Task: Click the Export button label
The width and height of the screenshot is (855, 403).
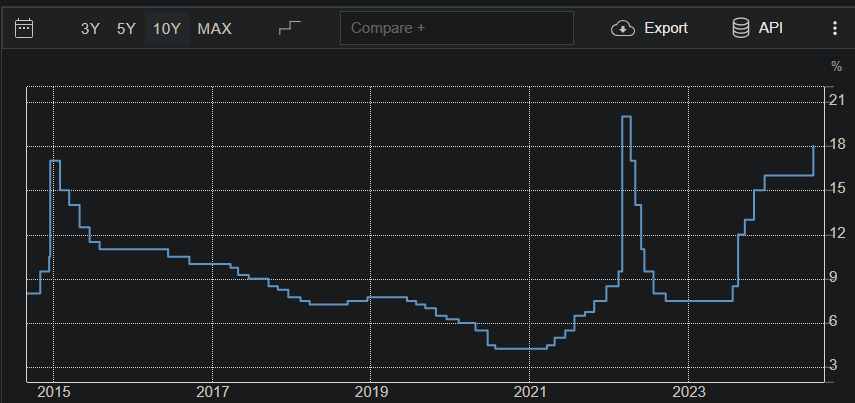Action: pos(666,28)
